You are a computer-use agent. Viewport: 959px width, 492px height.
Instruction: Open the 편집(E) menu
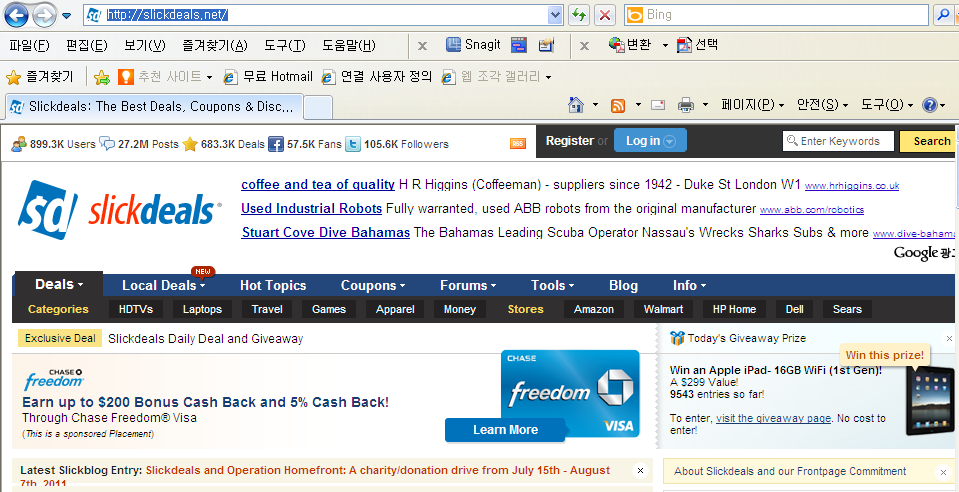[87, 45]
